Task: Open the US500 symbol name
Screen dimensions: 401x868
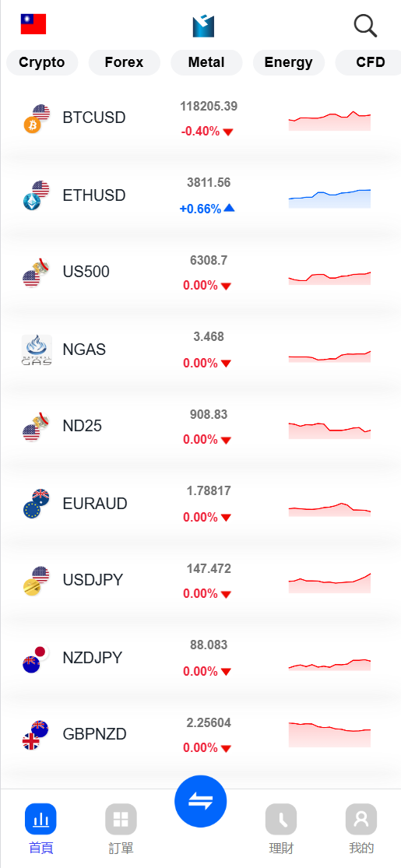Action: (x=86, y=272)
